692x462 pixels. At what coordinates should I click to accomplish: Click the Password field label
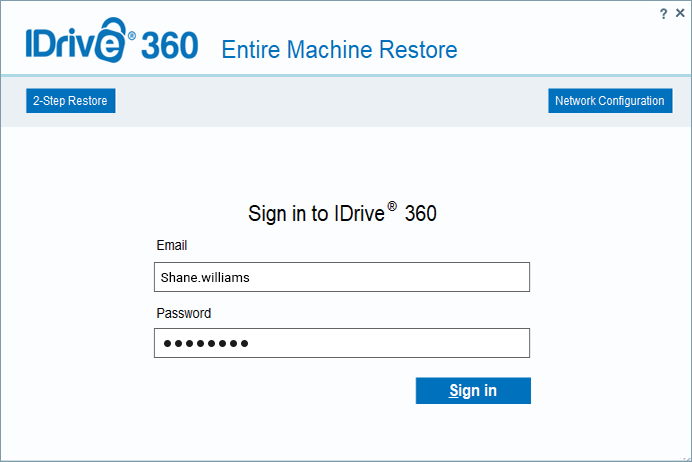click(184, 313)
